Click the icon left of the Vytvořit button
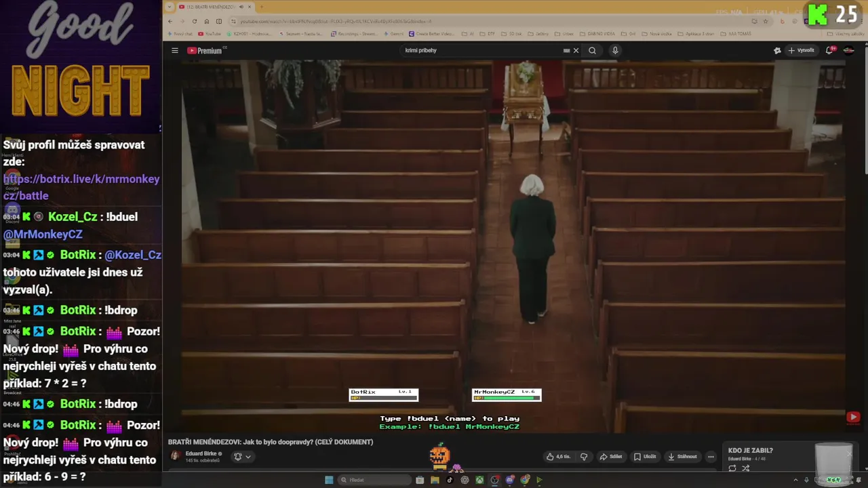 click(x=777, y=50)
